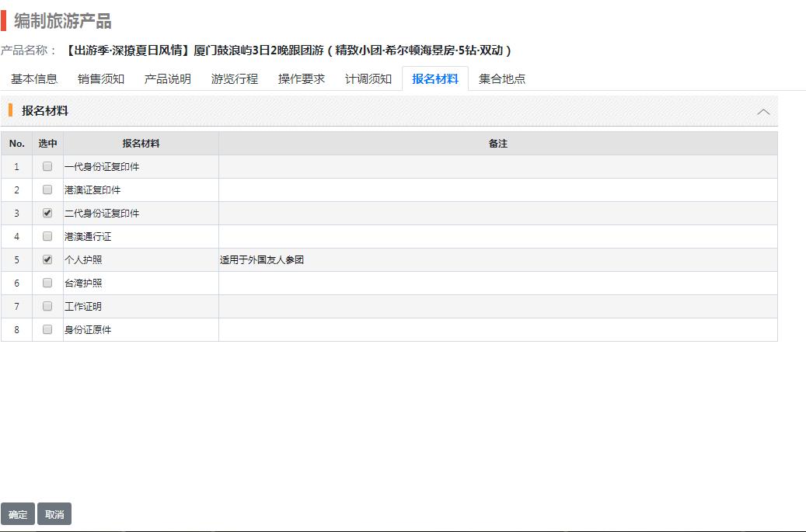Click the 确定 button

click(18, 514)
